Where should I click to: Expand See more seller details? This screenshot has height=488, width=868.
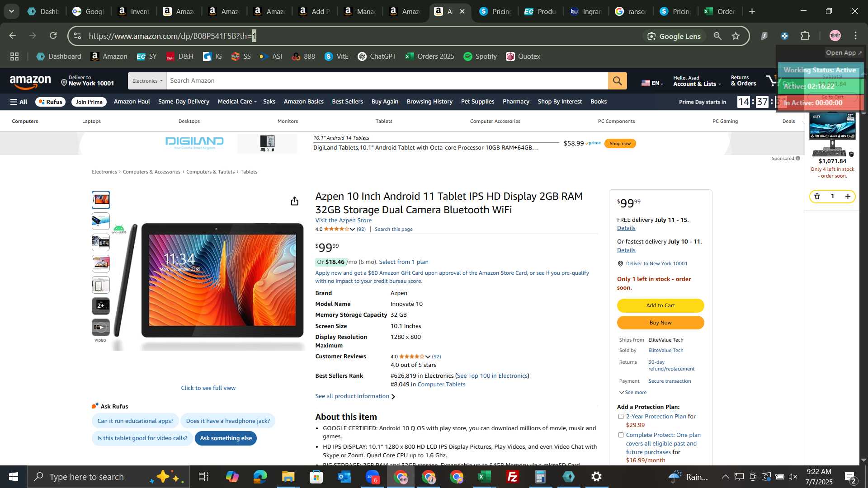pyautogui.click(x=633, y=393)
